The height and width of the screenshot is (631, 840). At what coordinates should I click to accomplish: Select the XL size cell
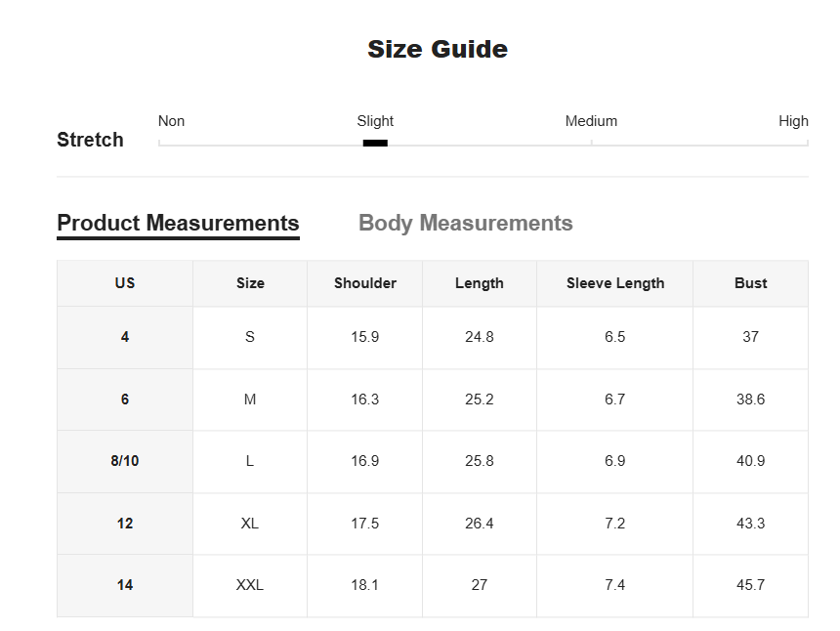[250, 524]
